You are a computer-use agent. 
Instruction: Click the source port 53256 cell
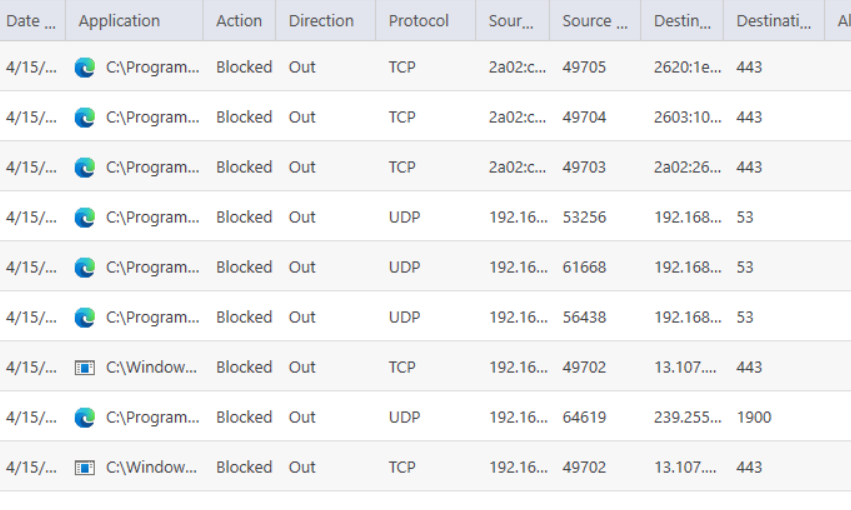584,217
